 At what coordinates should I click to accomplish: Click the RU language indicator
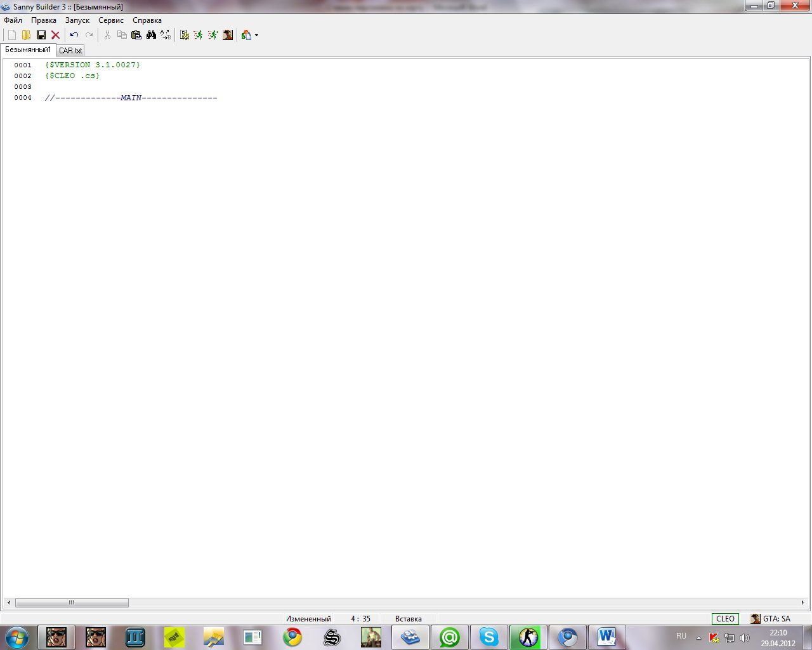coord(681,636)
